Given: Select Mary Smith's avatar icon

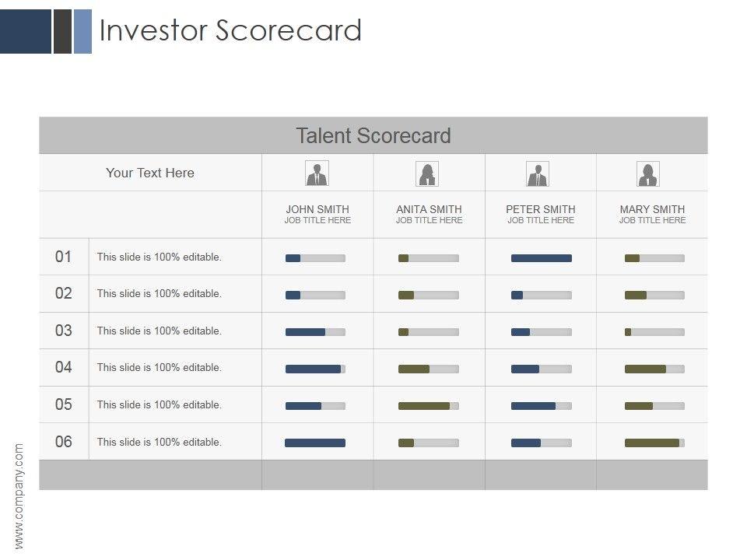Looking at the screenshot, I should 648,173.
